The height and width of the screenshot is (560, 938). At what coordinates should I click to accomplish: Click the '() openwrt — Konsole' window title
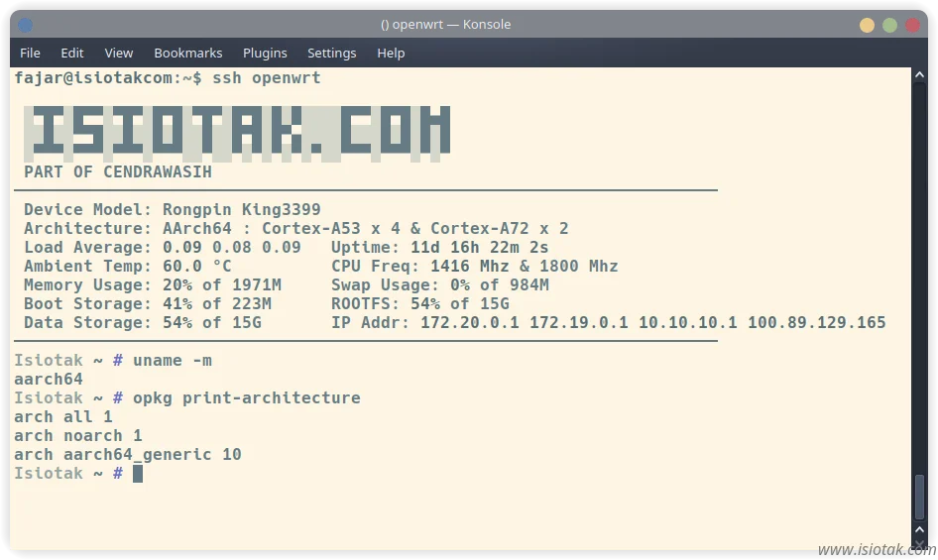(445, 25)
